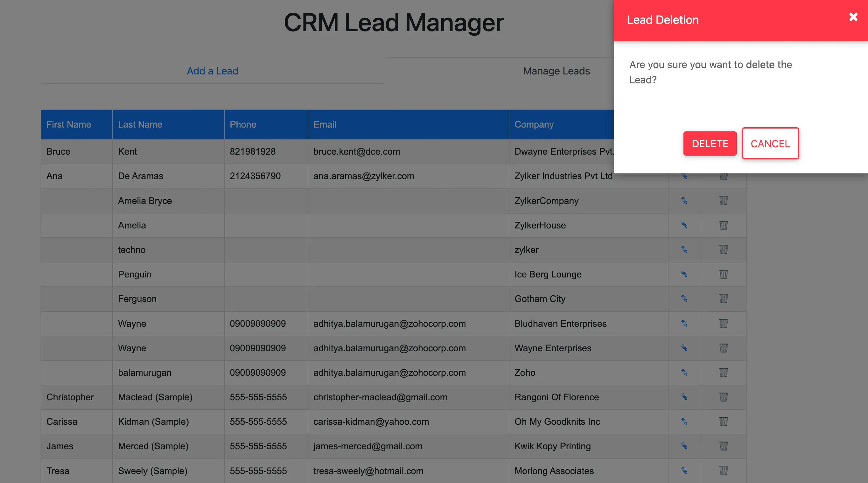Image resolution: width=868 pixels, height=483 pixels.
Task: Close the Lead Deletion dialog
Action: coord(853,17)
